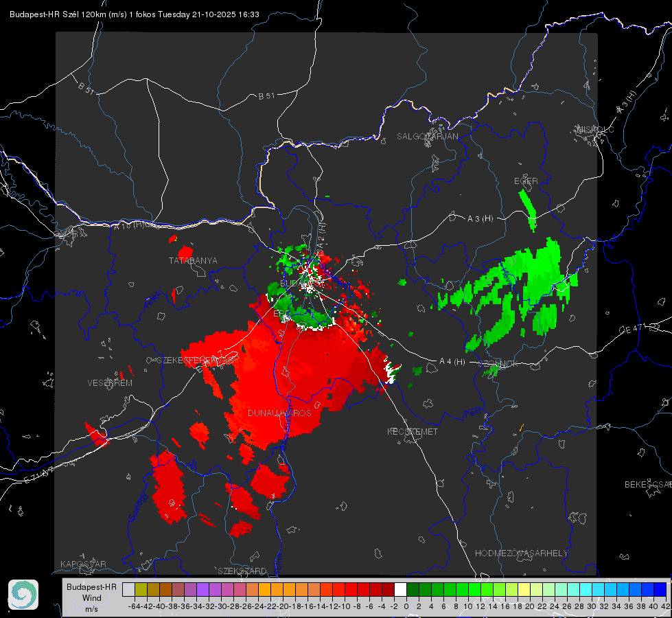The width and height of the screenshot is (672, 618).
Task: Click the '42' value on the legend
Action: pyautogui.click(x=666, y=606)
